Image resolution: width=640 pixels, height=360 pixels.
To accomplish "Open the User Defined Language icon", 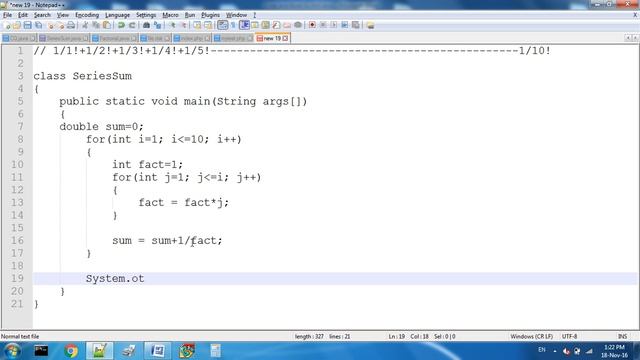I will tap(255, 25).
